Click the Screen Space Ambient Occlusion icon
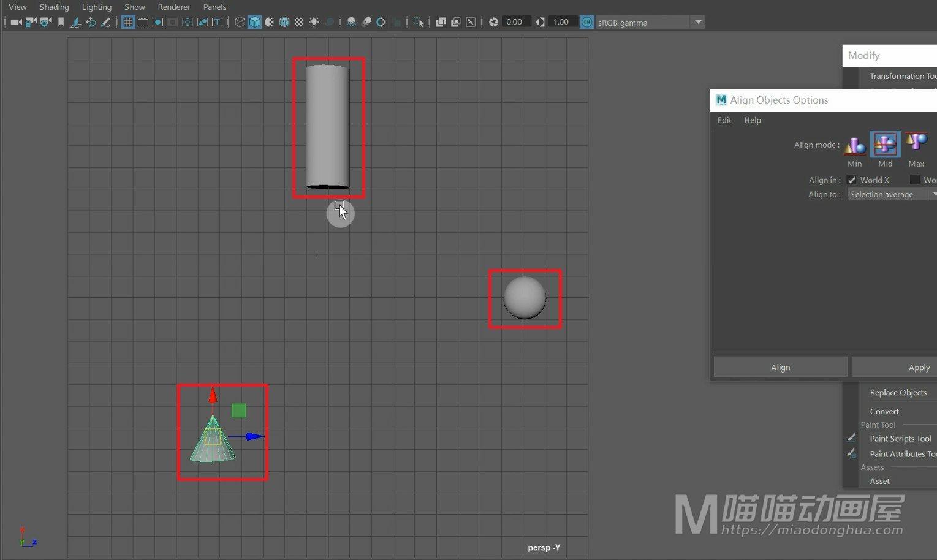Image resolution: width=937 pixels, height=560 pixels. point(351,22)
